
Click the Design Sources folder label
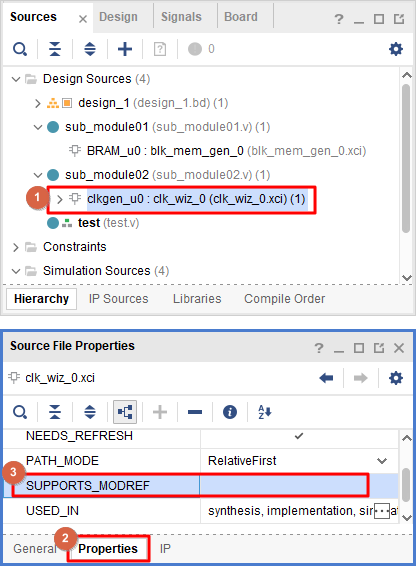click(96, 79)
